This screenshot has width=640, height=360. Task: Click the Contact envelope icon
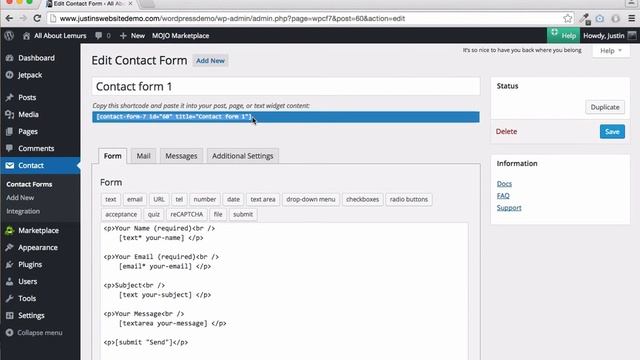point(9,165)
